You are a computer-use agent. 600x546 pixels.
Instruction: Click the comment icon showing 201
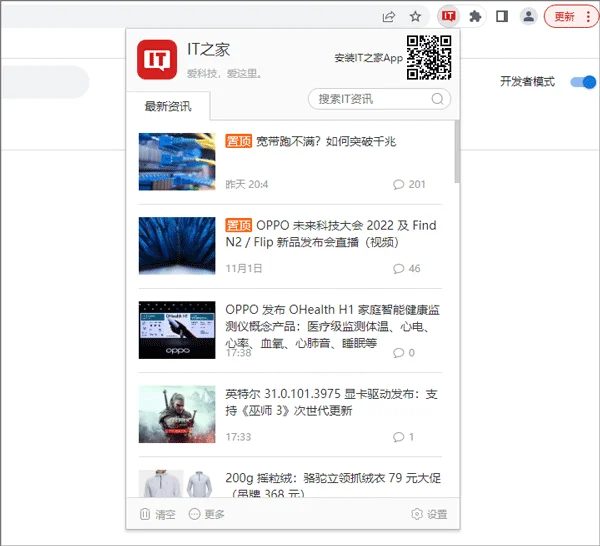pyautogui.click(x=398, y=184)
